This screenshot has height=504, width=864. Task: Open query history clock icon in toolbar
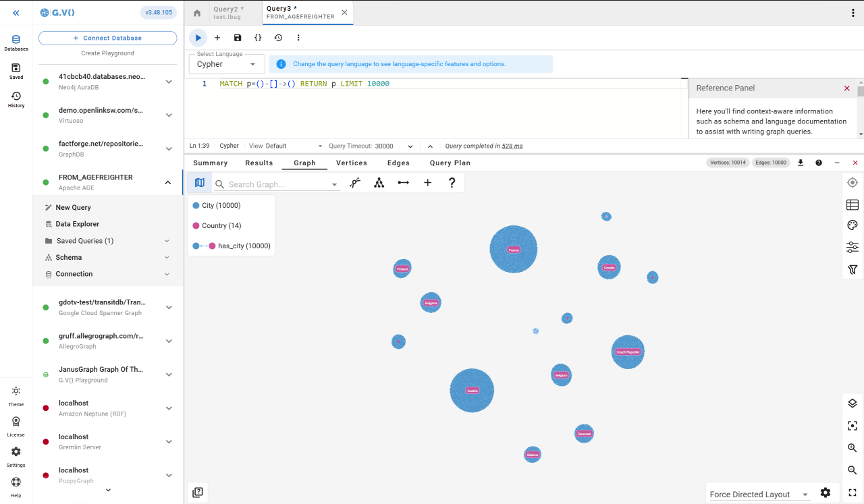[278, 38]
